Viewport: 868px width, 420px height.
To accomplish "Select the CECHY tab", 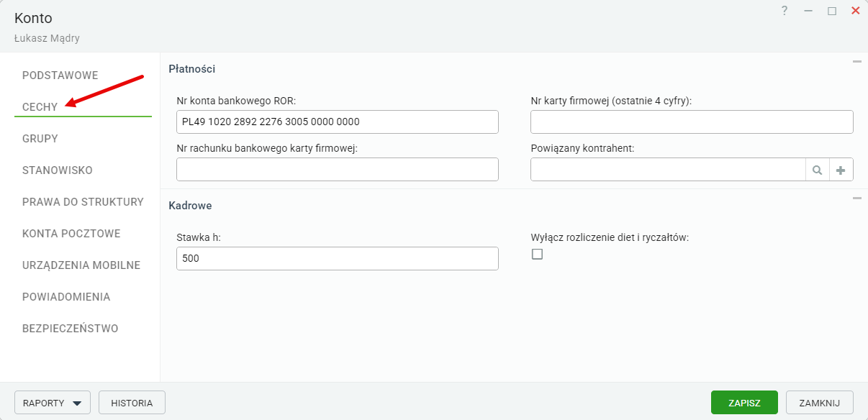I will click(40, 107).
